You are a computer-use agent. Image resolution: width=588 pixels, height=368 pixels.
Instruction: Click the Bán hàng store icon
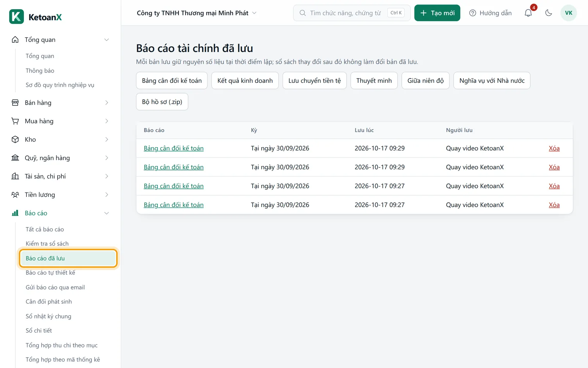[x=15, y=103]
